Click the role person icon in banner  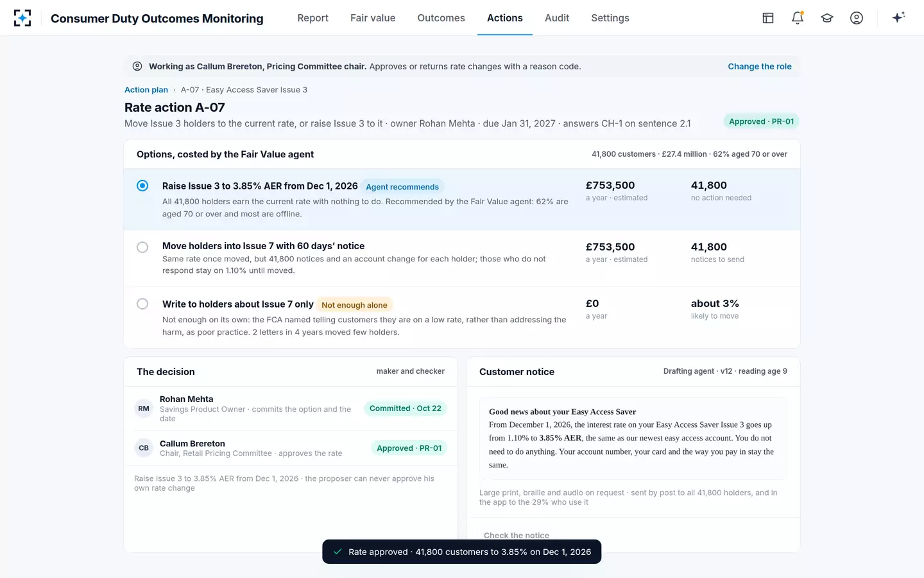point(137,66)
